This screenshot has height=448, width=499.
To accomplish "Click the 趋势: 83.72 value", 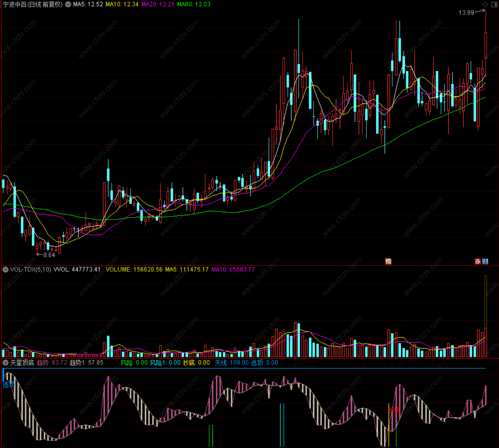I will point(52,362).
